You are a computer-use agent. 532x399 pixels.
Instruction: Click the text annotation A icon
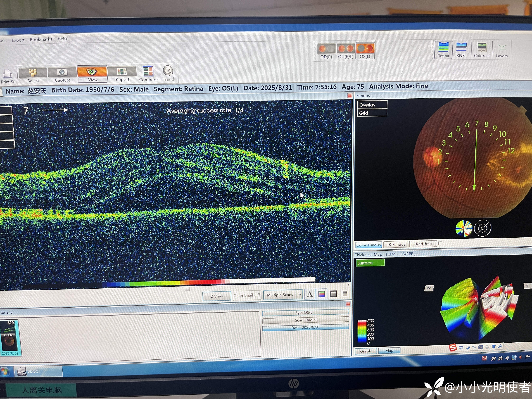pyautogui.click(x=310, y=294)
